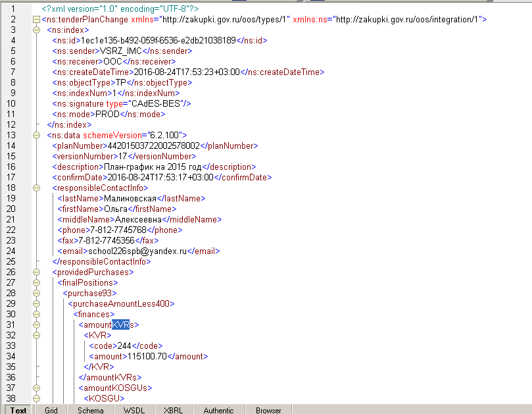The width and height of the screenshot is (532, 414).
Task: Click the schemeVersion "6.2.100" attribute value
Action: click(164, 135)
